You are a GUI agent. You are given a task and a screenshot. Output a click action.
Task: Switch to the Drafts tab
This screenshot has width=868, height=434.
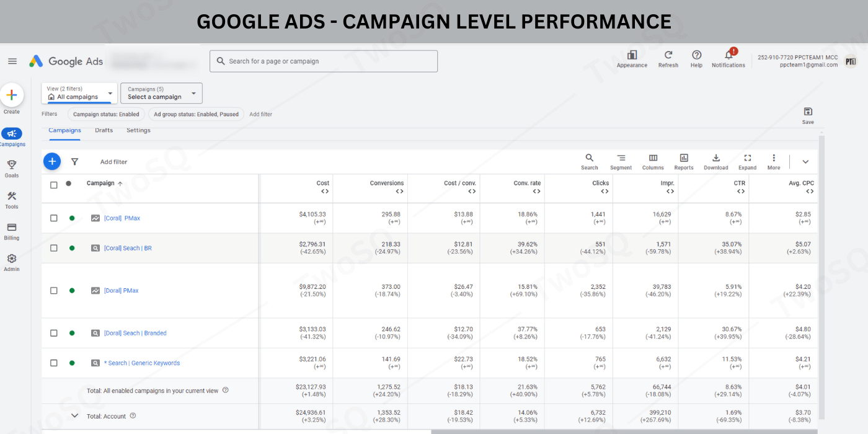click(104, 130)
